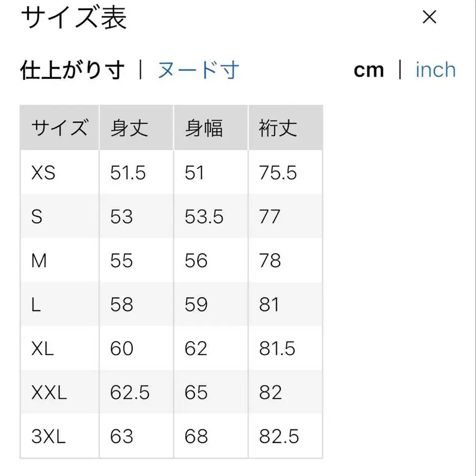Select the XXL size row label
Viewport: 476px width, 476px height.
49,392
